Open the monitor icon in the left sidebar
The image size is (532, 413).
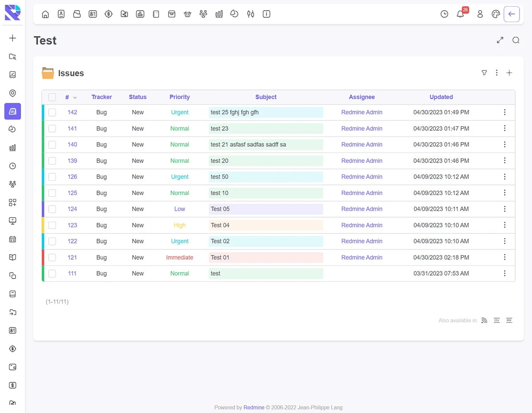click(12, 221)
